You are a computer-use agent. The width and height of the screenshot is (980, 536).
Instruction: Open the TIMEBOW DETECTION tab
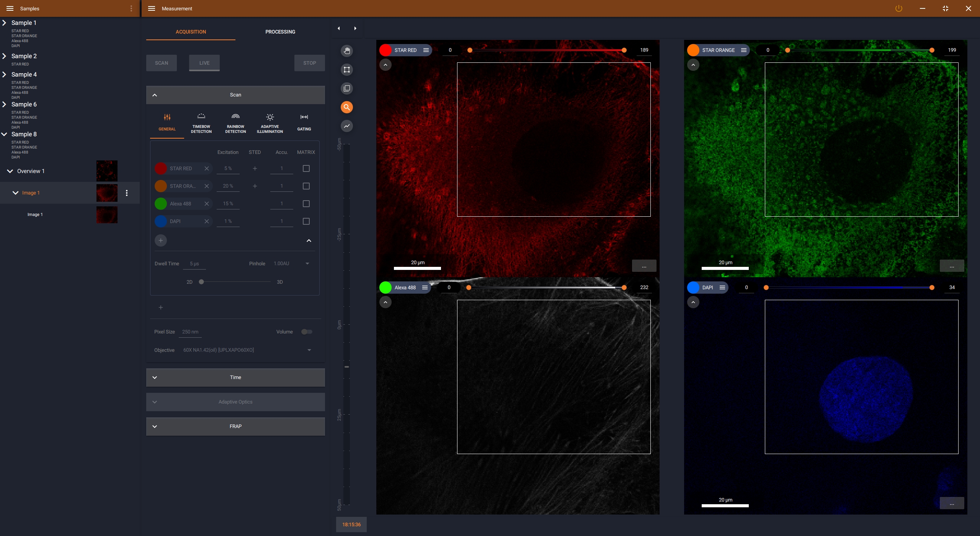(x=201, y=123)
